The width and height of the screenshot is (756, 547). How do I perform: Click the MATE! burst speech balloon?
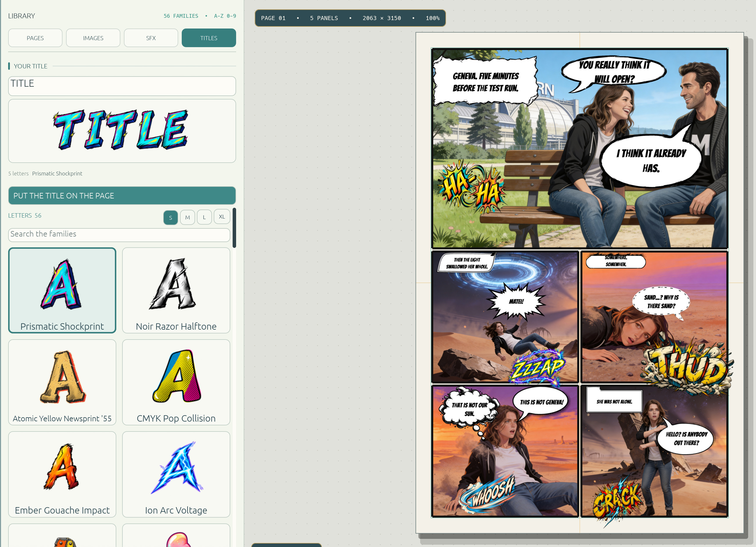coord(516,301)
